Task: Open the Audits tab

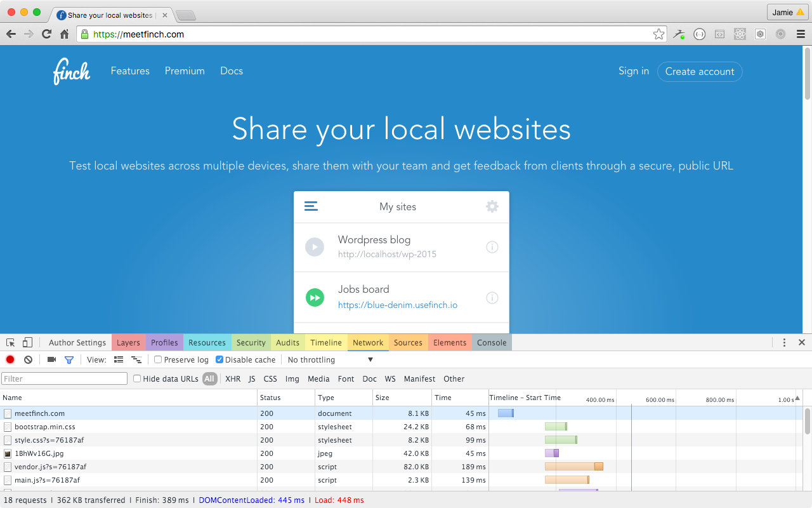Action: (x=287, y=342)
